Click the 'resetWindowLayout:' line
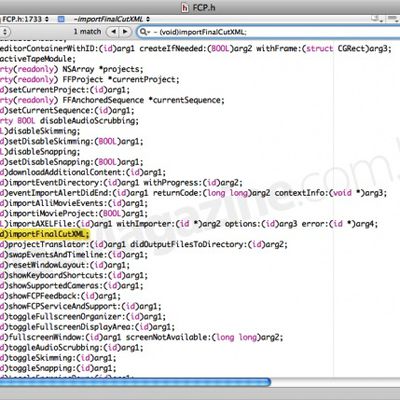400x400 pixels. click(x=65, y=265)
